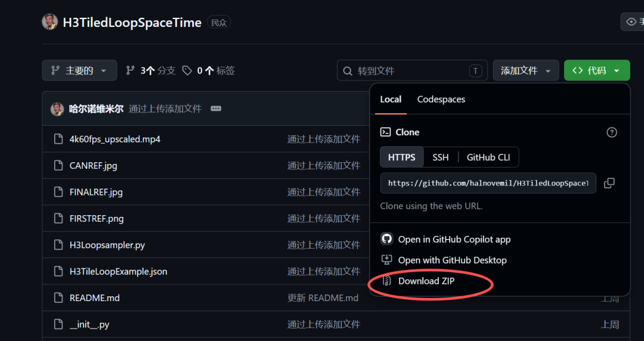Click the branch icon beside 3个分支
This screenshot has width=644, height=341.
click(130, 71)
